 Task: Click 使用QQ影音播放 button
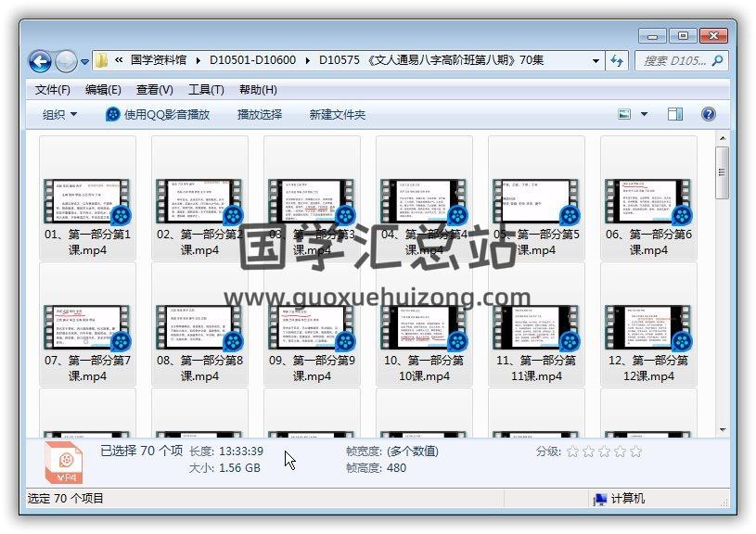pos(158,115)
